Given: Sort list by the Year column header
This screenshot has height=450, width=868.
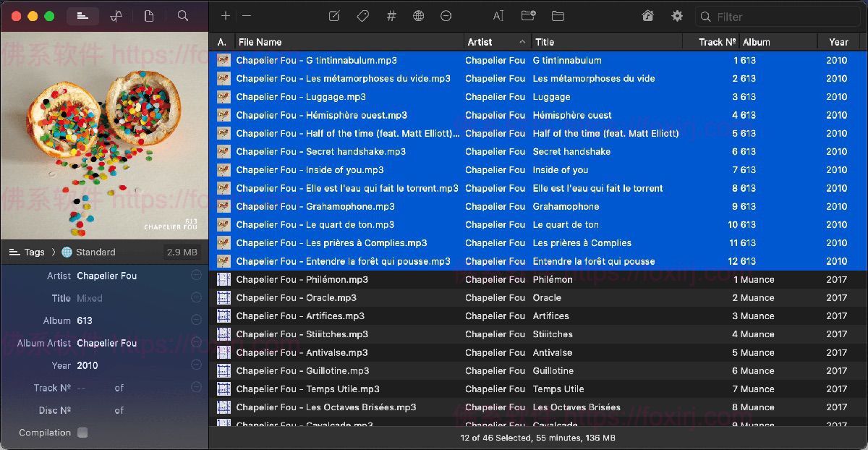Looking at the screenshot, I should point(838,42).
